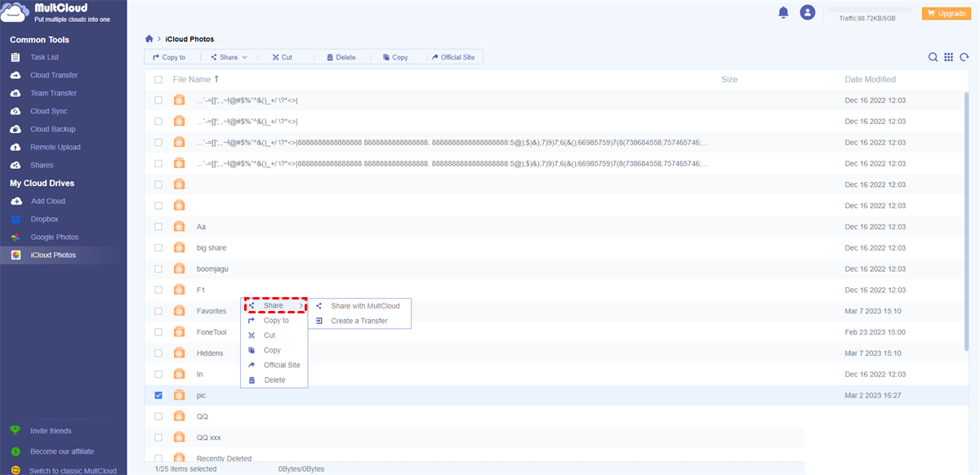This screenshot has height=475, width=980.
Task: Open the user account avatar
Action: tap(808, 12)
